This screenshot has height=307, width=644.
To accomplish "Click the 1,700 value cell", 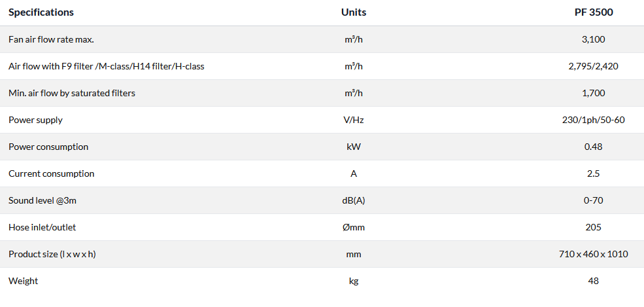I will tap(593, 93).
